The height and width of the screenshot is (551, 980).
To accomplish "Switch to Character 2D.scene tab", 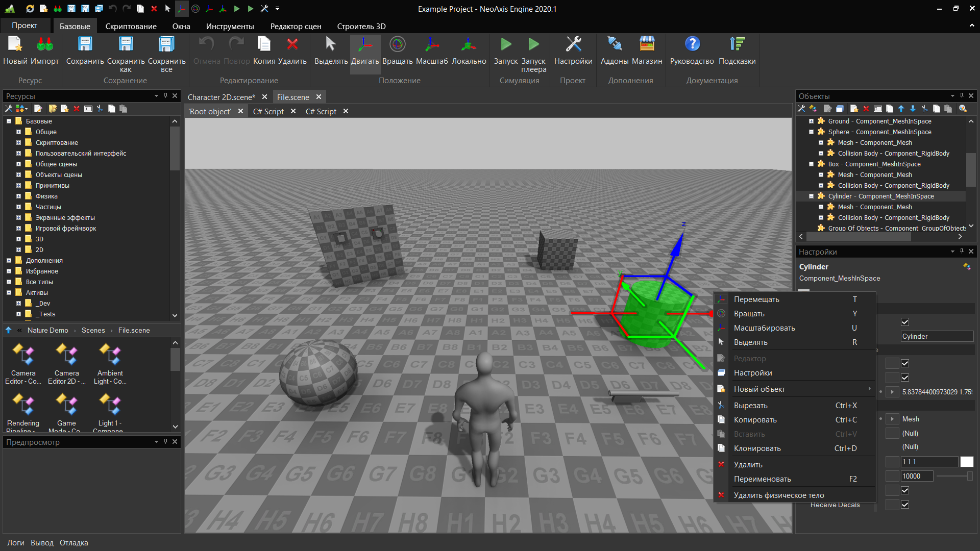I will [221, 97].
